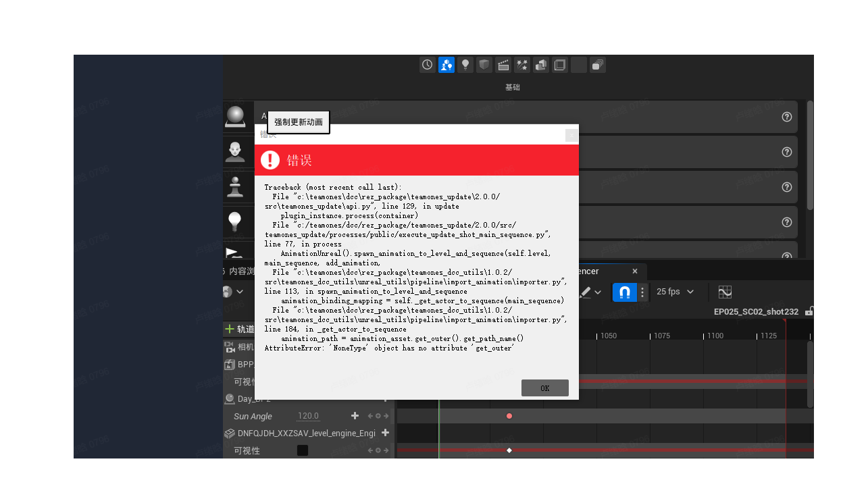Image resolution: width=868 pixels, height=499 pixels.
Task: Jump to previous Sun Angle keyframe
Action: click(370, 416)
